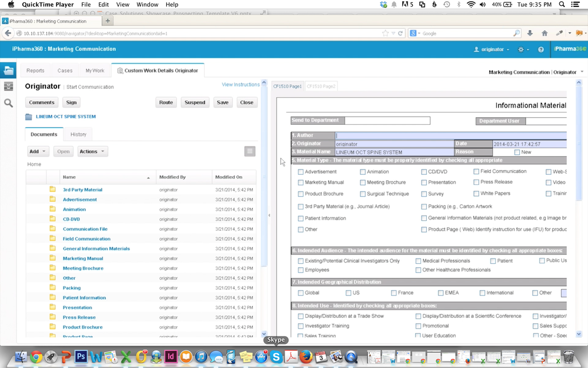Click the grid view icon above the document list
Viewport: 588px width, 368px height.
(250, 151)
